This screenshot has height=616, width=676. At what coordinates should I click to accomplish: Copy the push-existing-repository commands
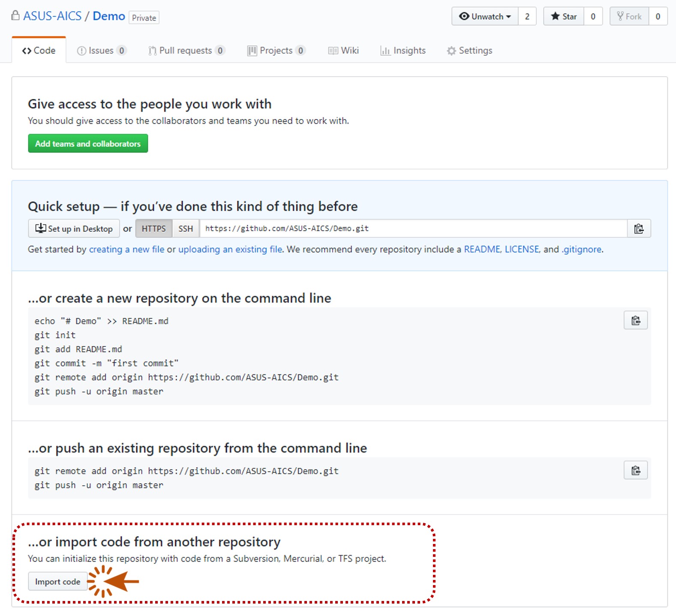tap(636, 470)
